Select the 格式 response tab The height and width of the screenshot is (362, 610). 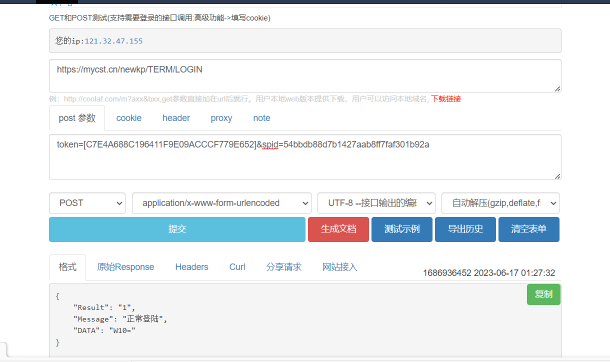click(67, 267)
